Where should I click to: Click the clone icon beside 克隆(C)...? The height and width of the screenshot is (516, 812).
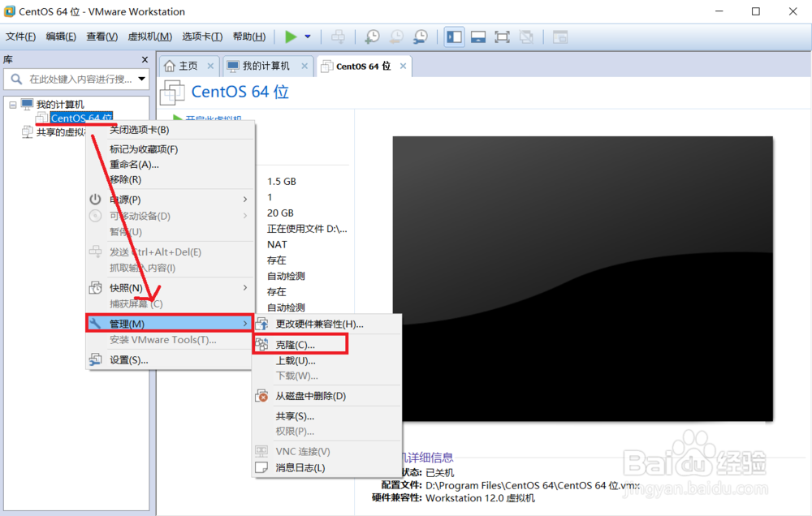coord(262,344)
